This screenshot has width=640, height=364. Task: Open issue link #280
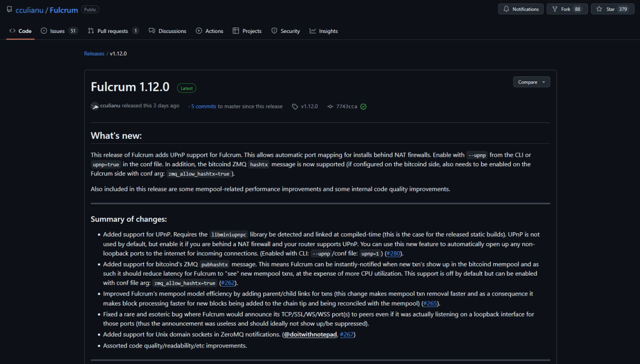click(x=393, y=254)
